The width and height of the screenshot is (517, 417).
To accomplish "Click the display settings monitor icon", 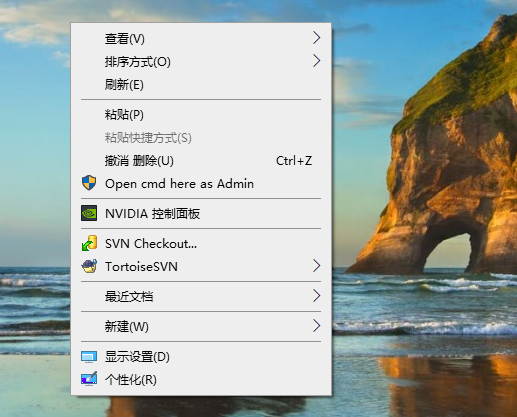I will (89, 357).
